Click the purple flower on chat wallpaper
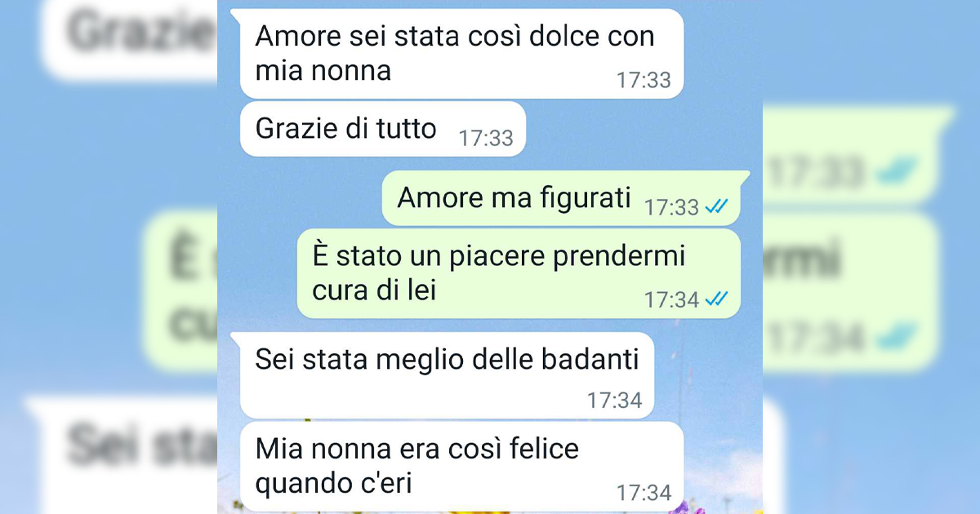The width and height of the screenshot is (980, 514). coord(680,507)
